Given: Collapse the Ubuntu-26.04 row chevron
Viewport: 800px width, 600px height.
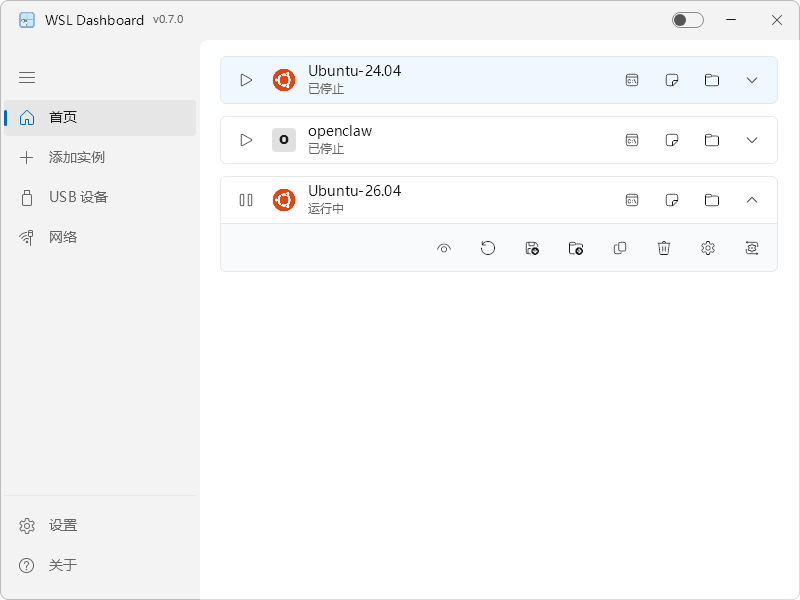Looking at the screenshot, I should (752, 200).
